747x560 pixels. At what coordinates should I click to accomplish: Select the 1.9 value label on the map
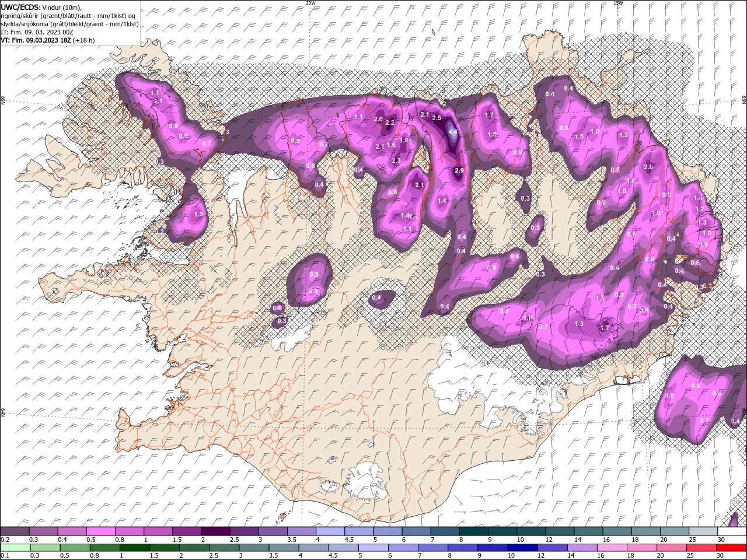point(404,140)
